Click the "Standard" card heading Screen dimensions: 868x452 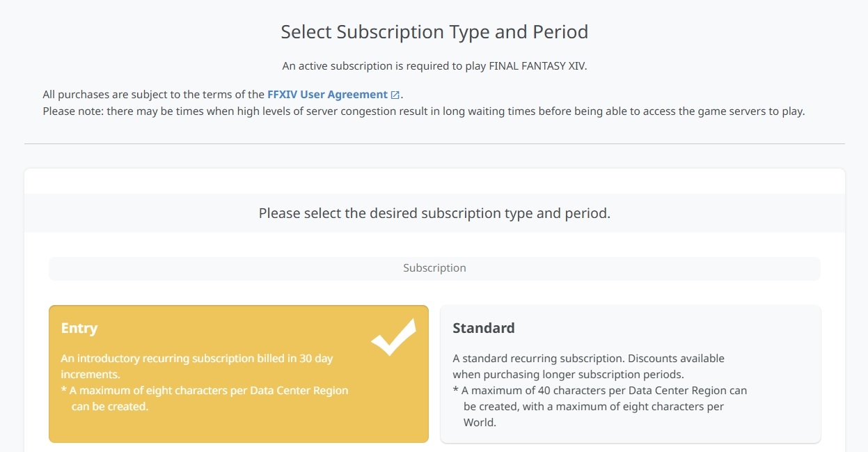tap(484, 328)
